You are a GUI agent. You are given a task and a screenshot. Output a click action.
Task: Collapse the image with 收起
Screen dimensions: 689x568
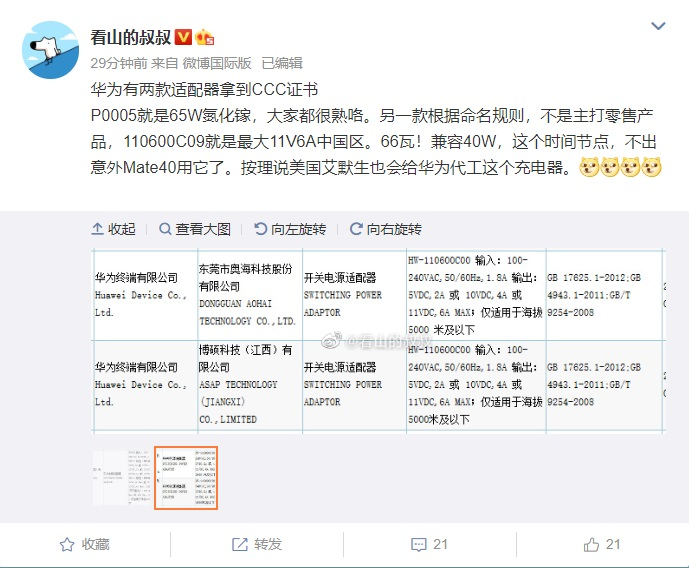point(113,229)
